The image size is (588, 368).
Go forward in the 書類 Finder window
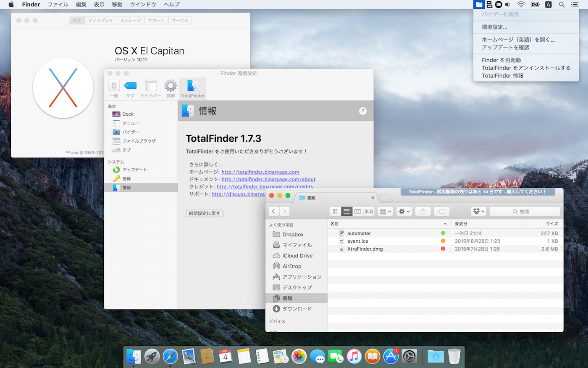coord(285,211)
